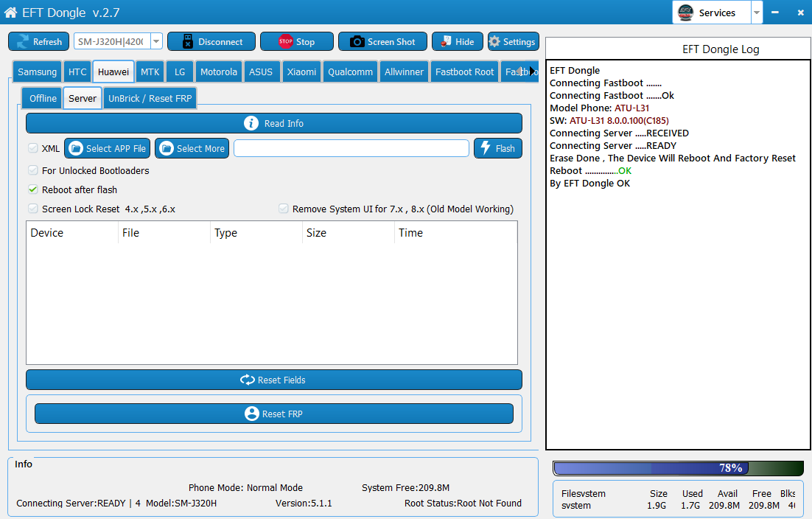812x519 pixels.
Task: Open the device model dropdown
Action: click(x=155, y=41)
